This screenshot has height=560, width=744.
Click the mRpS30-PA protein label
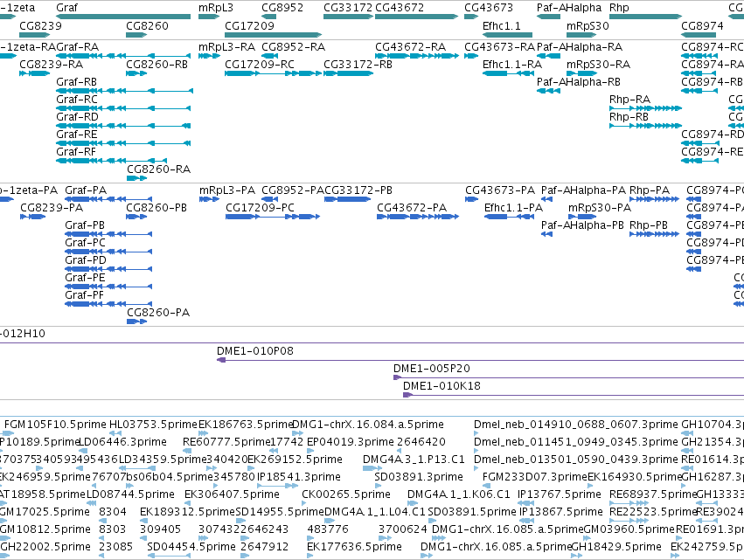600,208
